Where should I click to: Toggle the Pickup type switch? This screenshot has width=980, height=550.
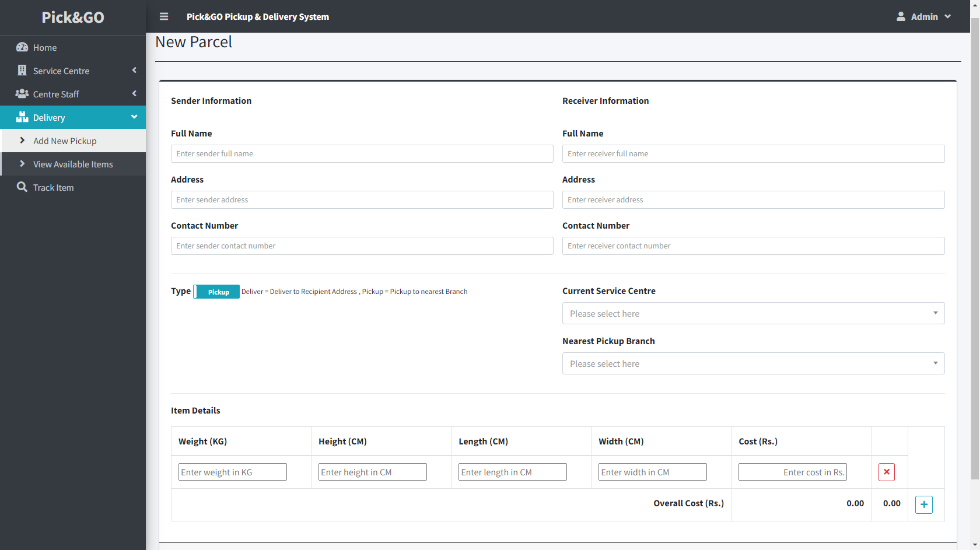tap(216, 292)
